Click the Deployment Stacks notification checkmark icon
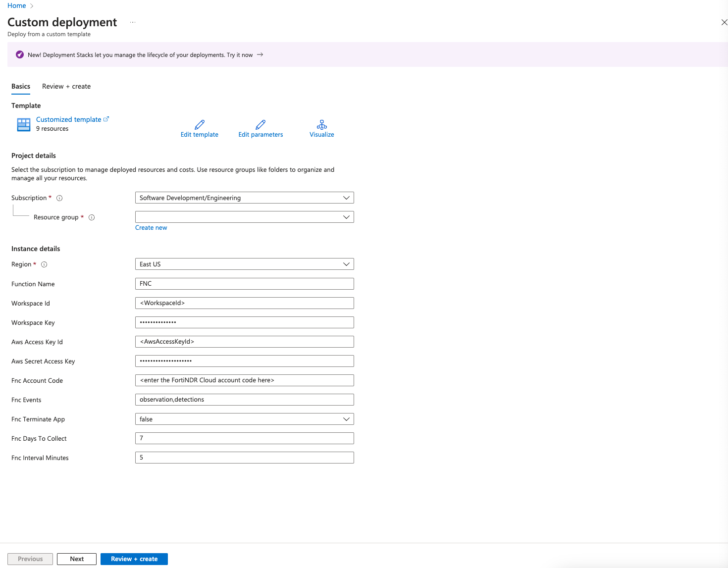Image resolution: width=728 pixels, height=568 pixels. (19, 54)
